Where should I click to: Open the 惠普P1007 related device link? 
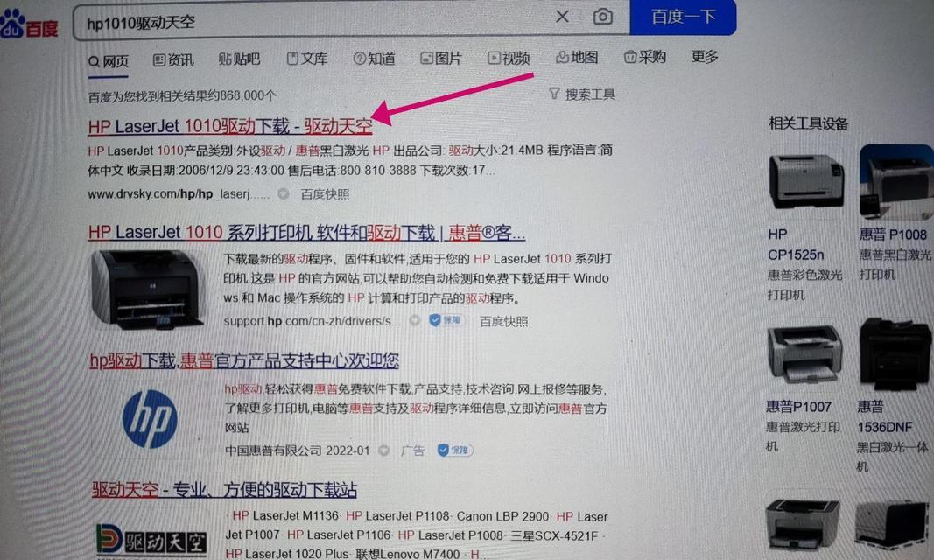tap(798, 407)
